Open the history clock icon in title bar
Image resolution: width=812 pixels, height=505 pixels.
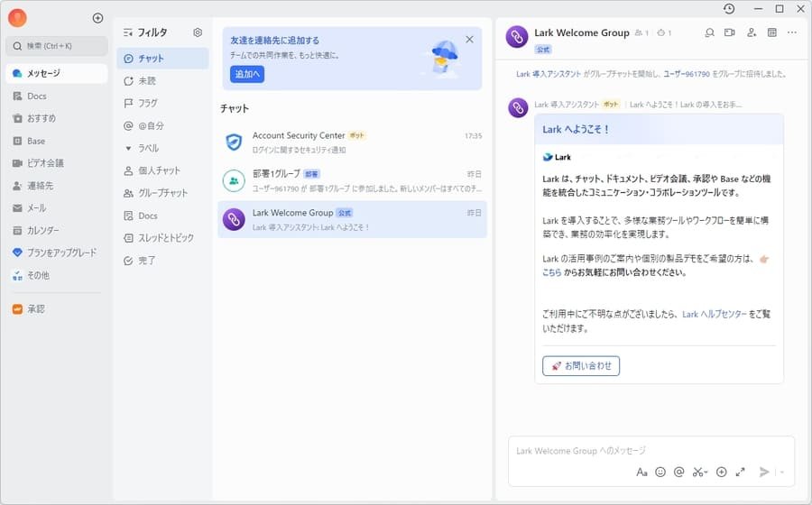729,9
